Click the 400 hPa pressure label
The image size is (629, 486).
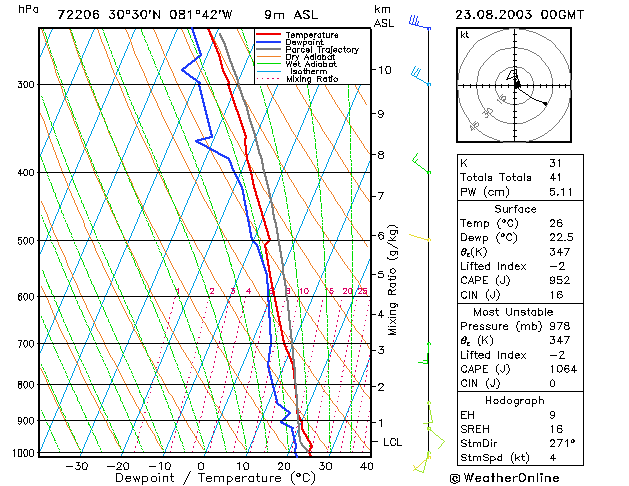(26, 172)
